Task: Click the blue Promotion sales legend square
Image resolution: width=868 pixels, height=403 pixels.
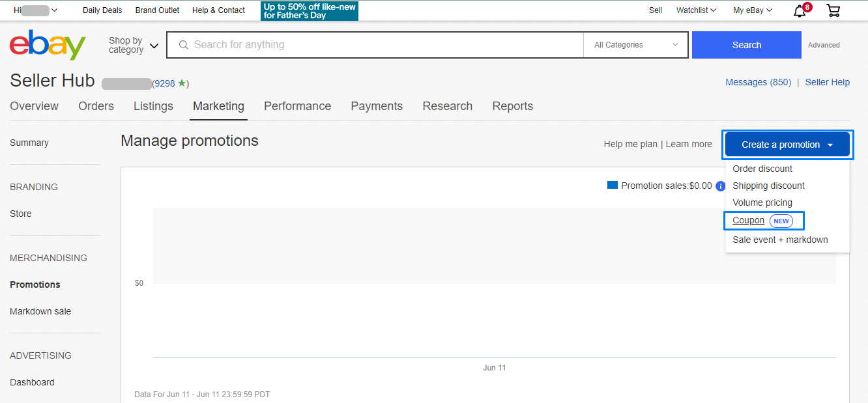Action: [x=612, y=186]
